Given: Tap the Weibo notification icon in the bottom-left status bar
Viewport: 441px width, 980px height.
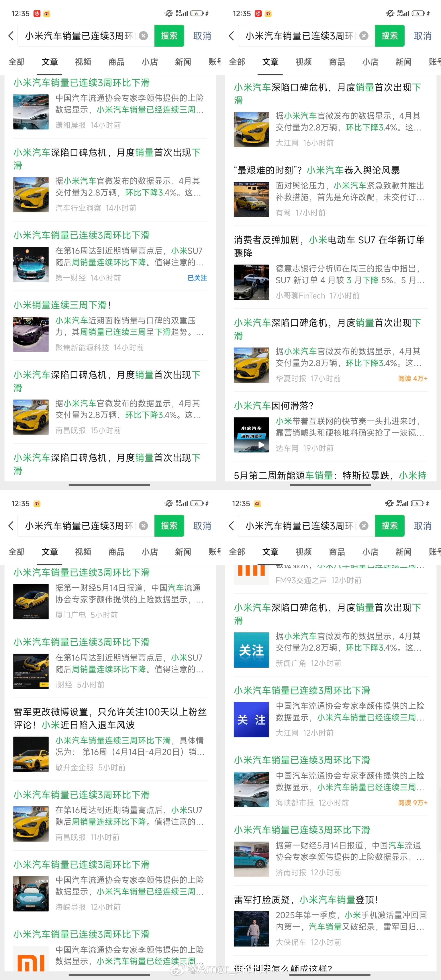Looking at the screenshot, I should 37,503.
